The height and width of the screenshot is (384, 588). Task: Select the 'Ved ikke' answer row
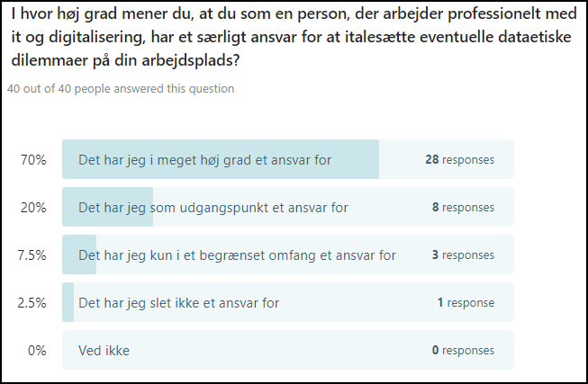(x=288, y=350)
